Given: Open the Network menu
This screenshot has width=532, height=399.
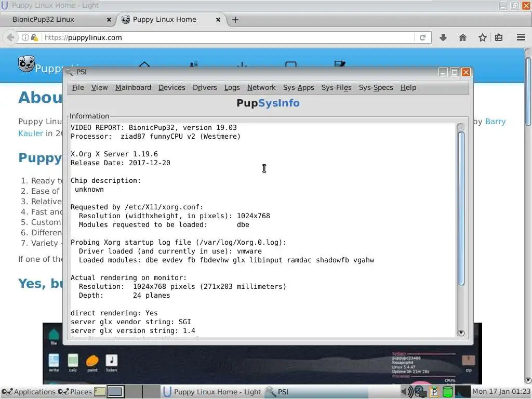Looking at the screenshot, I should tap(261, 87).
